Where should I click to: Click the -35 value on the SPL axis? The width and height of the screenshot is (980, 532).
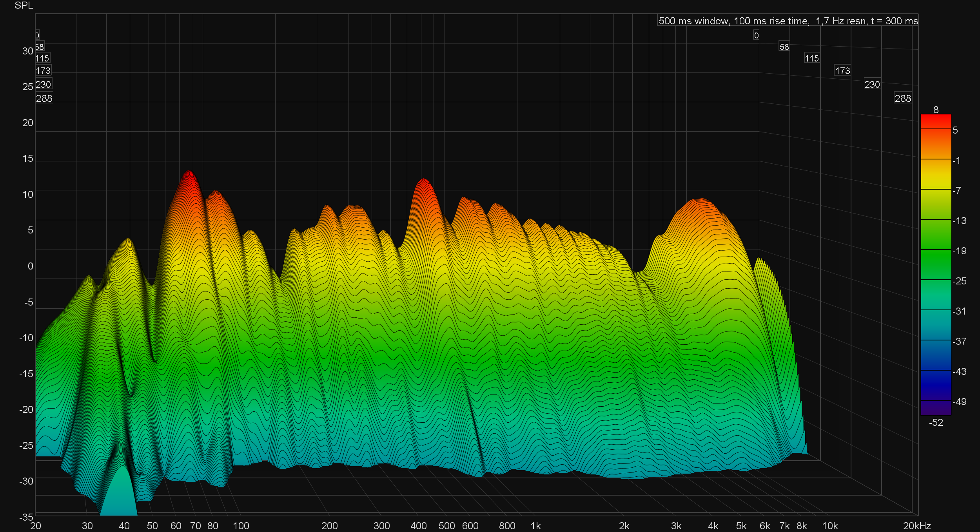click(x=26, y=517)
